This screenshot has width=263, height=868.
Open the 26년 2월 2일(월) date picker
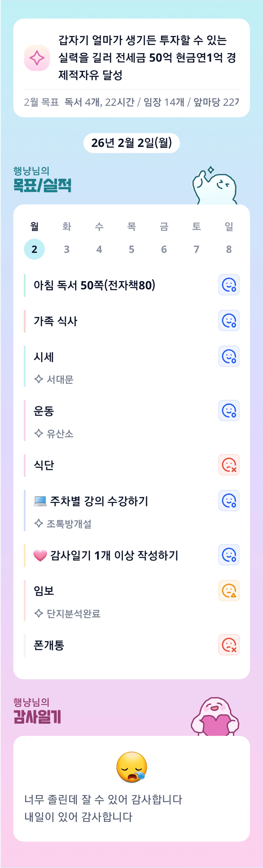point(131,143)
